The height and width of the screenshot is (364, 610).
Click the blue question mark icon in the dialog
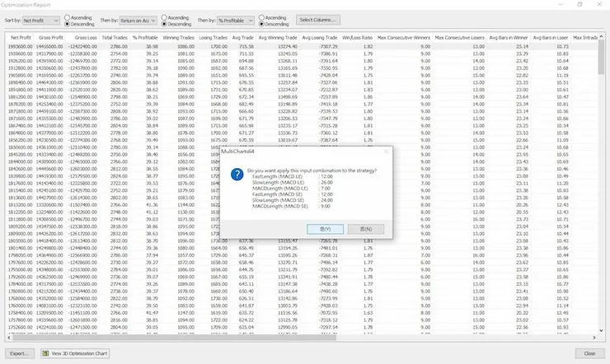237,175
